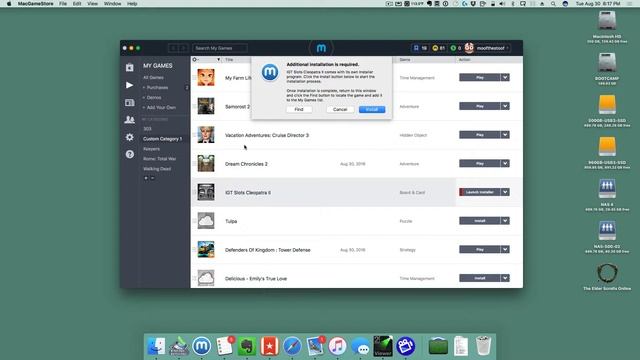Open the MacGameStore application menu

(36, 4)
